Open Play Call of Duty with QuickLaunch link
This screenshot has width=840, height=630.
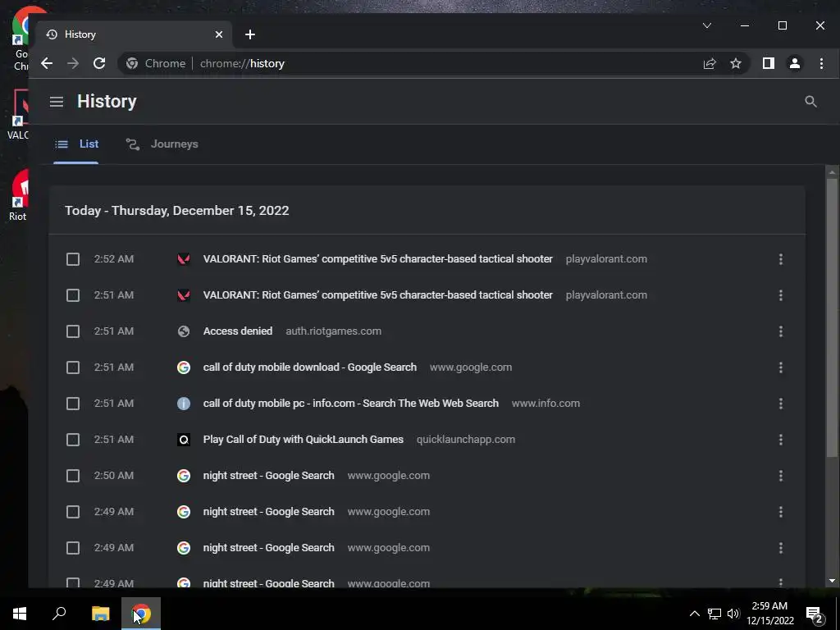304,440
